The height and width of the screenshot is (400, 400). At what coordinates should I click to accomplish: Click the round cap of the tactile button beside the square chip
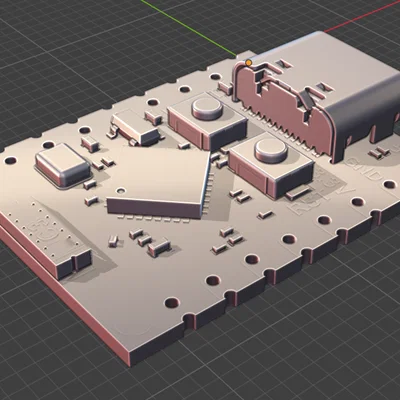pos(207,109)
